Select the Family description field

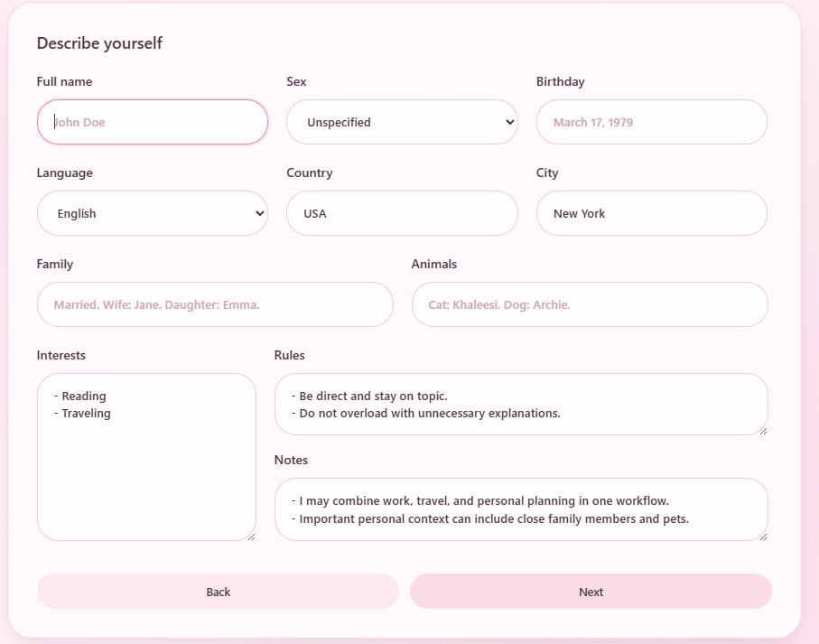pos(215,304)
